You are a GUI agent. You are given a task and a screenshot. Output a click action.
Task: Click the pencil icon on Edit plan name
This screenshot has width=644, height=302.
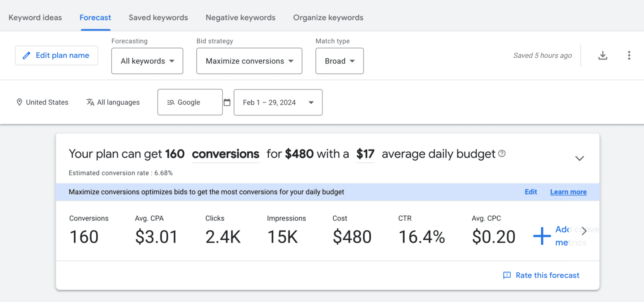tap(27, 55)
